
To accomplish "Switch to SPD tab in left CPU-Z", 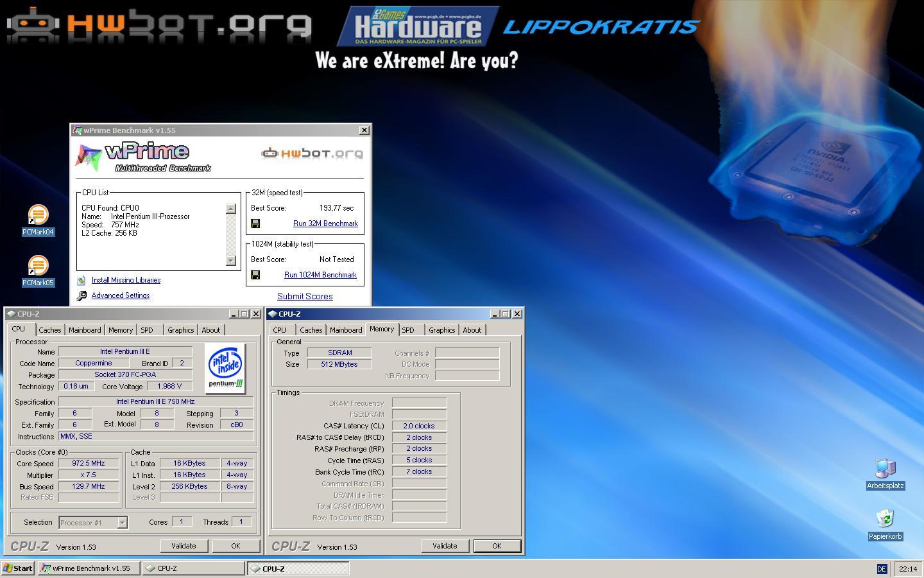I will point(147,330).
